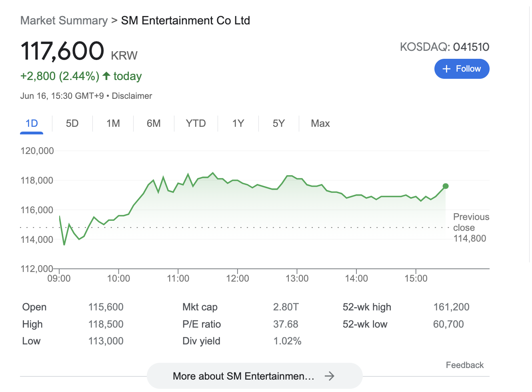Click the 118,000 price axis label

coord(37,180)
